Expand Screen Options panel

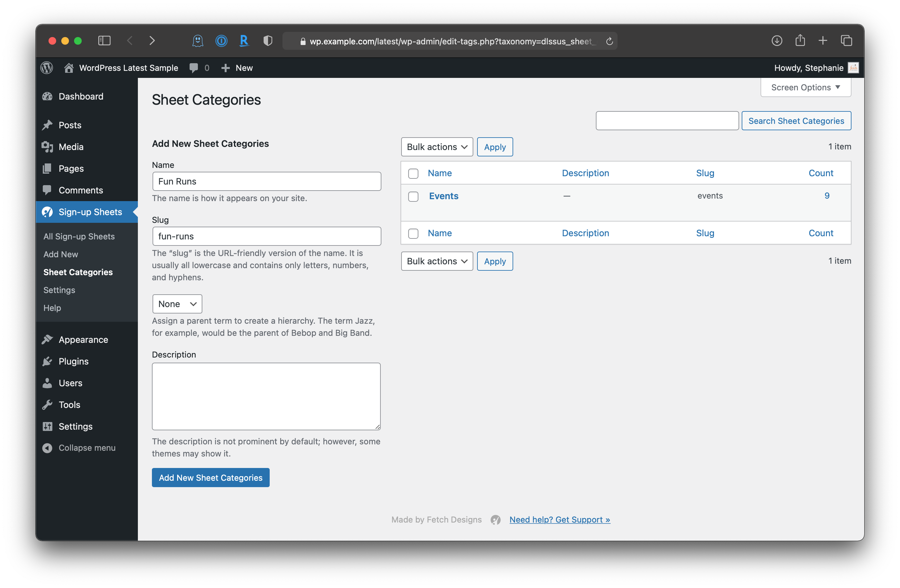click(806, 87)
